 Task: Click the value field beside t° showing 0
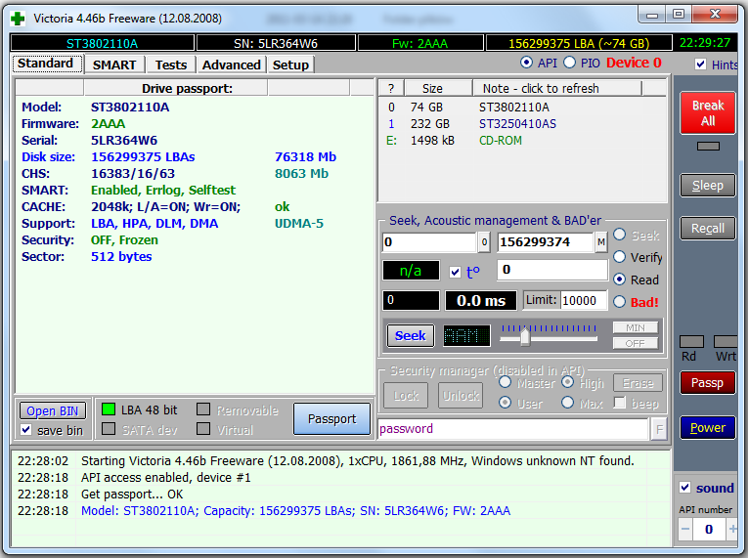click(552, 270)
